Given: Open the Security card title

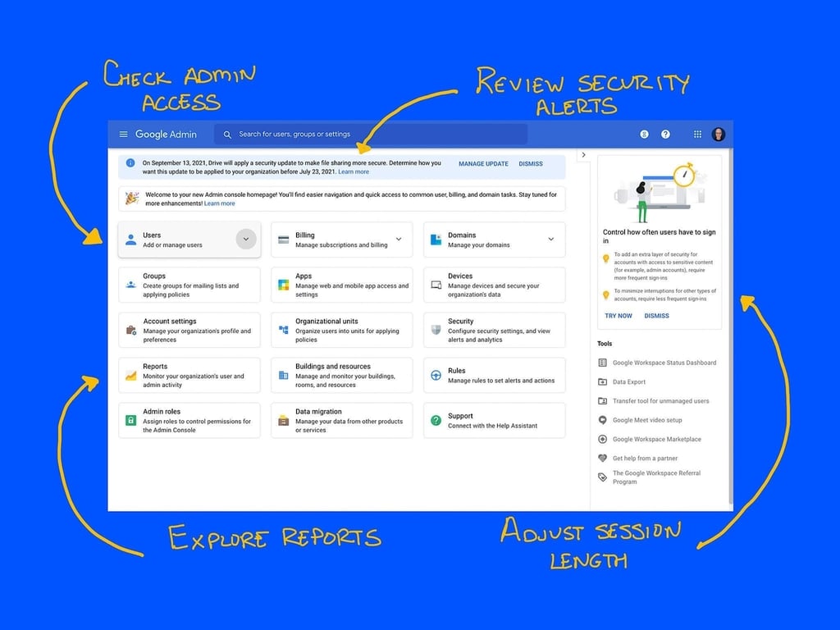Looking at the screenshot, I should point(461,322).
